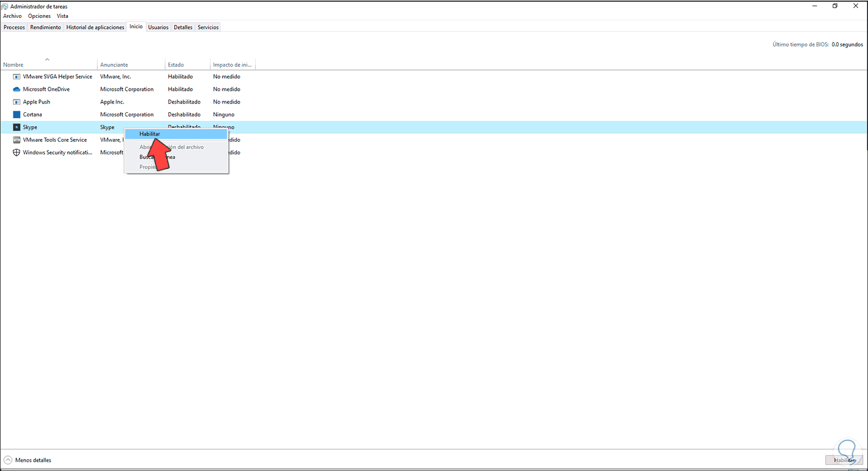The image size is (868, 471).
Task: Open the Historial de aplicaciones tab
Action: point(95,27)
